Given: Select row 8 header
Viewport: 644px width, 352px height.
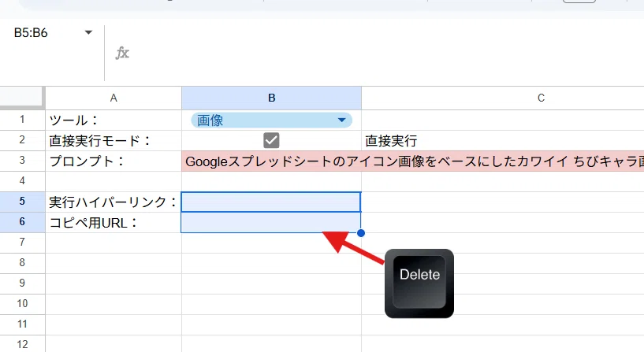Looking at the screenshot, I should tap(22, 263).
